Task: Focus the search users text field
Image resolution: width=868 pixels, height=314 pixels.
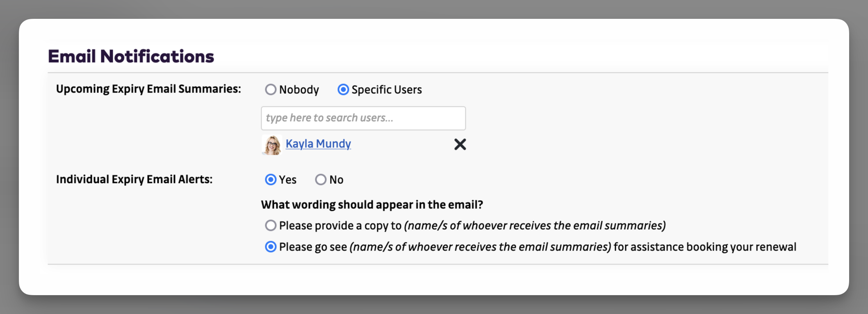Action: click(x=363, y=118)
